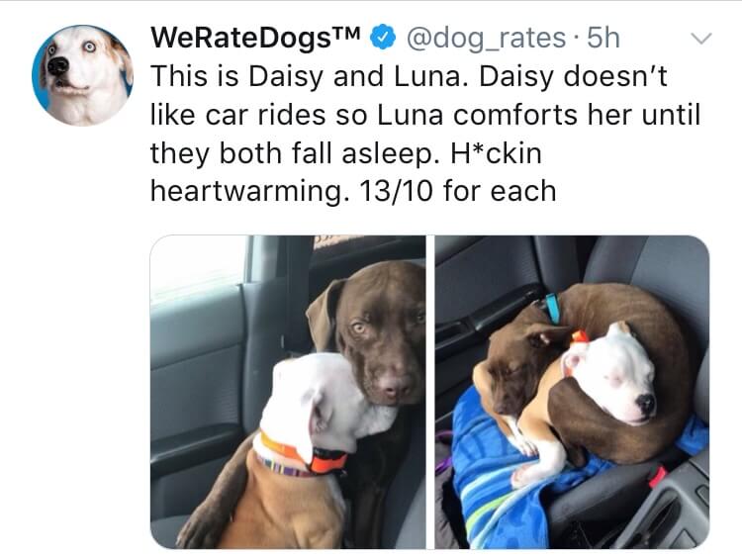Click the dog's blue eye in avatar
Viewport: 742px width, 560px height.
pyautogui.click(x=89, y=47)
